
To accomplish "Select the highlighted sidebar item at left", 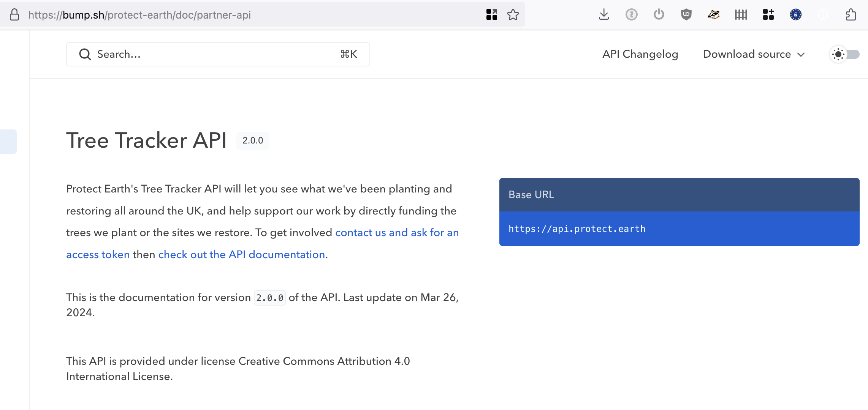I will [8, 141].
